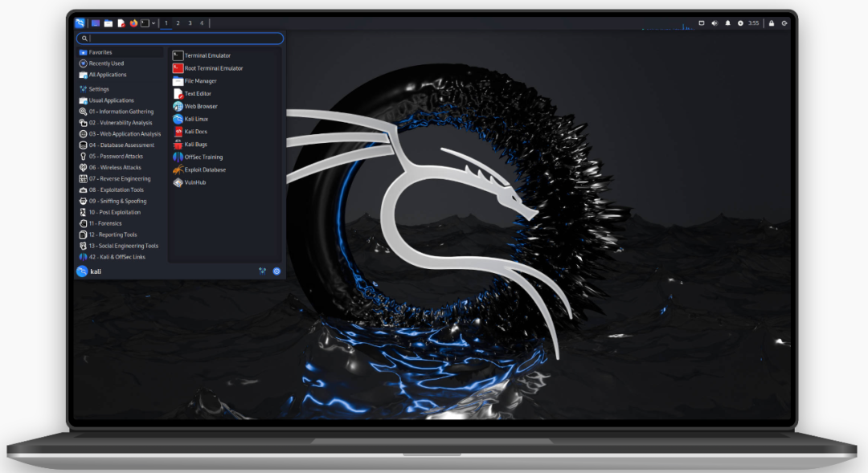Viewport: 868px width, 473px height.
Task: Select the All Applications category
Action: (121, 75)
